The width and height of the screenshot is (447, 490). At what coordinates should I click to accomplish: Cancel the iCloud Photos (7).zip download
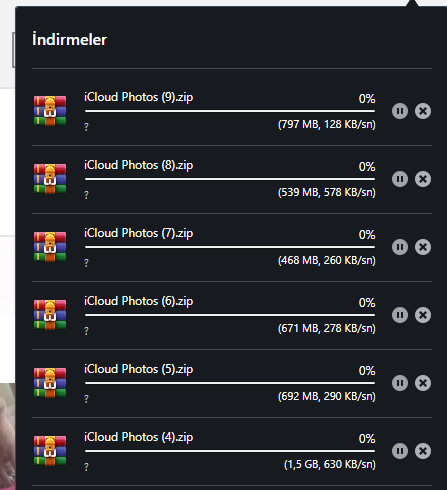[x=423, y=247]
